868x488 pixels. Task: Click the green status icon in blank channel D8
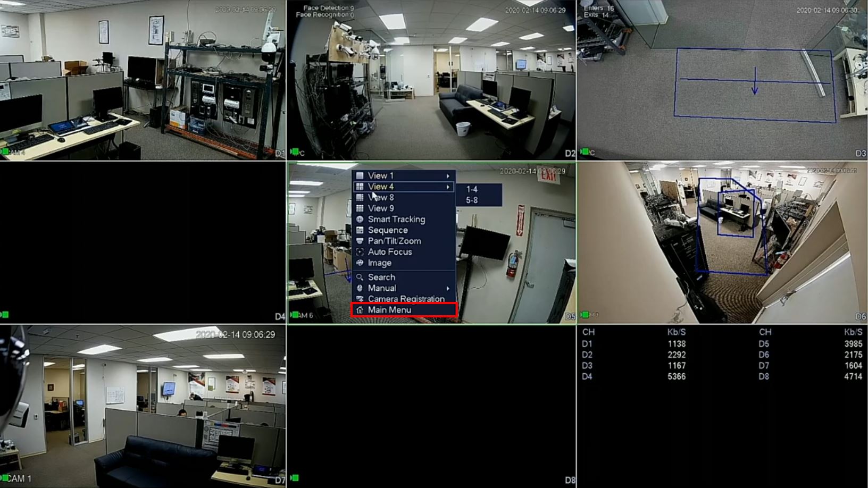pyautogui.click(x=295, y=478)
